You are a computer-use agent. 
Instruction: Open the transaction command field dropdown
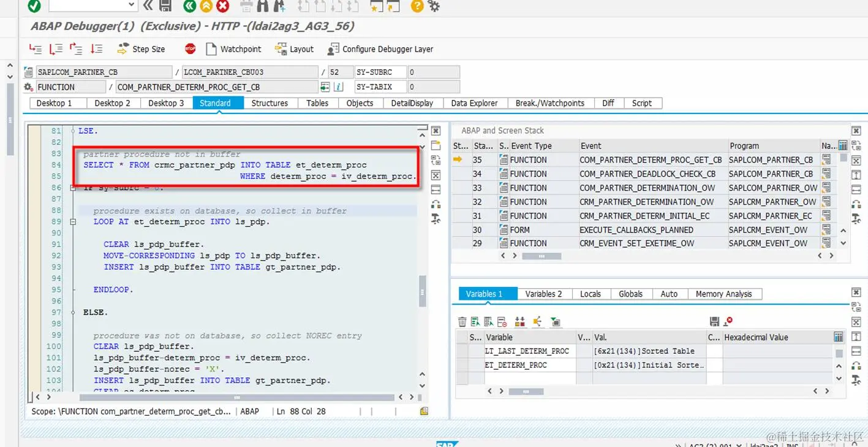[x=131, y=5]
